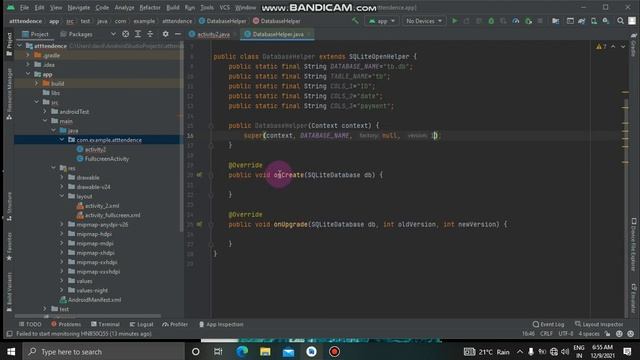This screenshot has width=640, height=360.
Task: Open the Profiler tool window
Action: [x=175, y=324]
